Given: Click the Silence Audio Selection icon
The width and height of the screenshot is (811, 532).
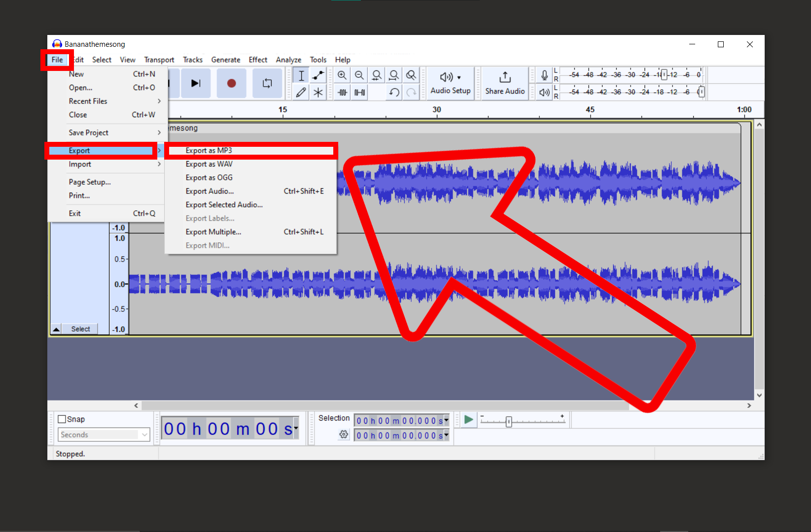Looking at the screenshot, I should click(x=359, y=92).
